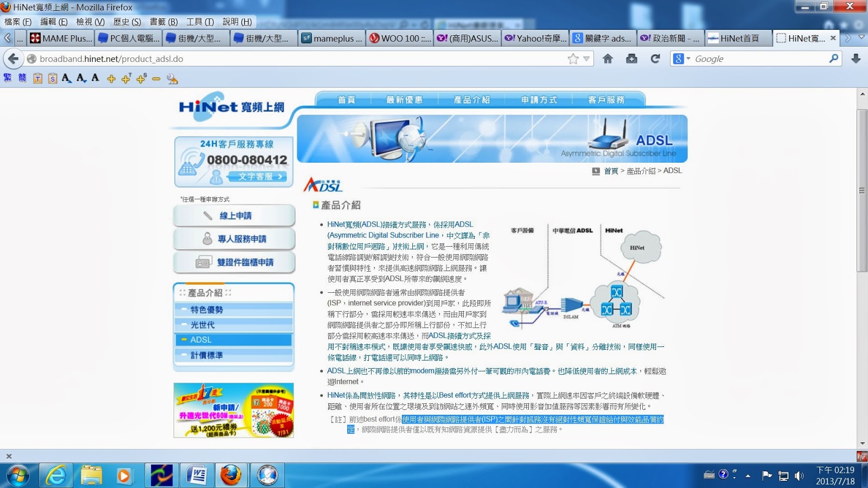Open the wrench settings icon in converter toolbar
The height and width of the screenshot is (488, 868).
[173, 79]
